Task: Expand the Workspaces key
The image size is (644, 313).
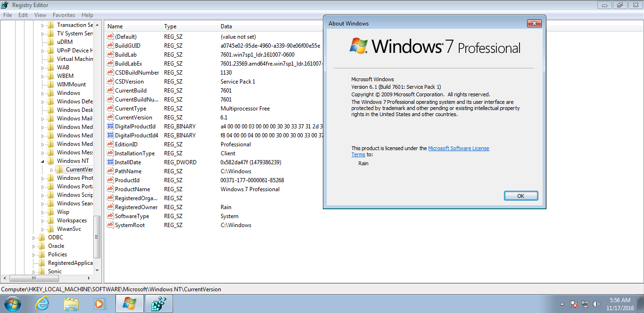Action: [x=43, y=220]
